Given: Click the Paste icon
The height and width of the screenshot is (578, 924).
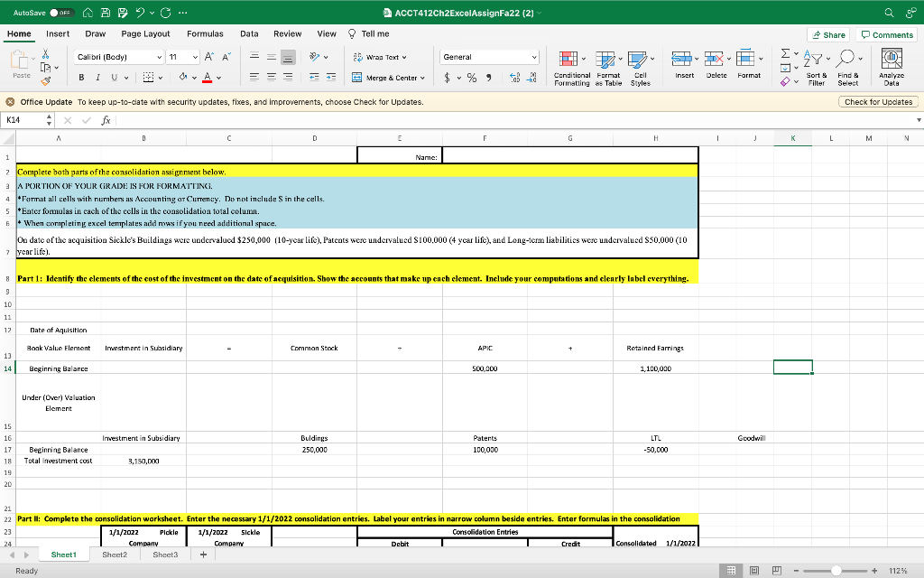Looking at the screenshot, I should click(17, 61).
